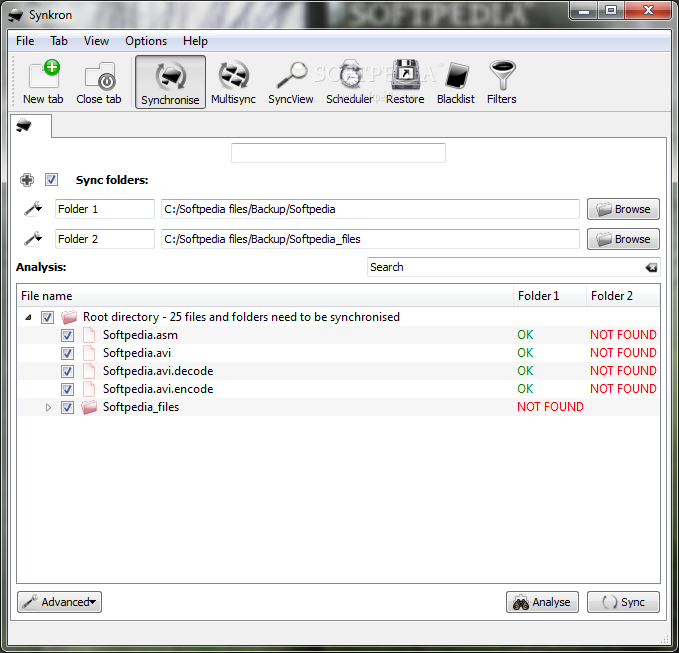Open the Filters funnel tool
Screen dimensions: 679x653
(x=501, y=82)
